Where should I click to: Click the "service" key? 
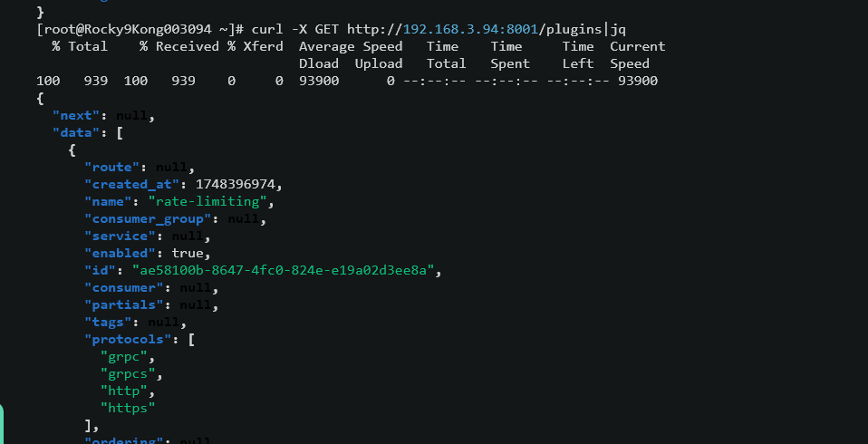[x=120, y=236]
